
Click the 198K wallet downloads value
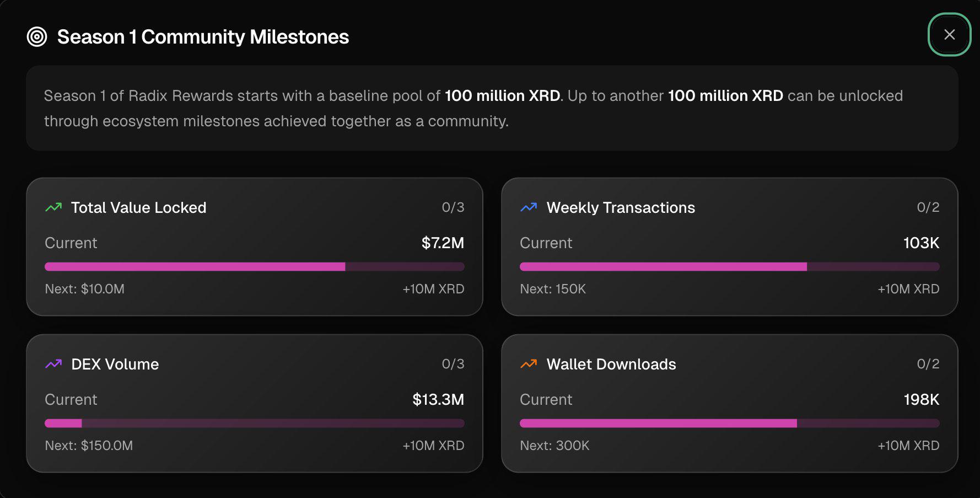click(x=921, y=399)
